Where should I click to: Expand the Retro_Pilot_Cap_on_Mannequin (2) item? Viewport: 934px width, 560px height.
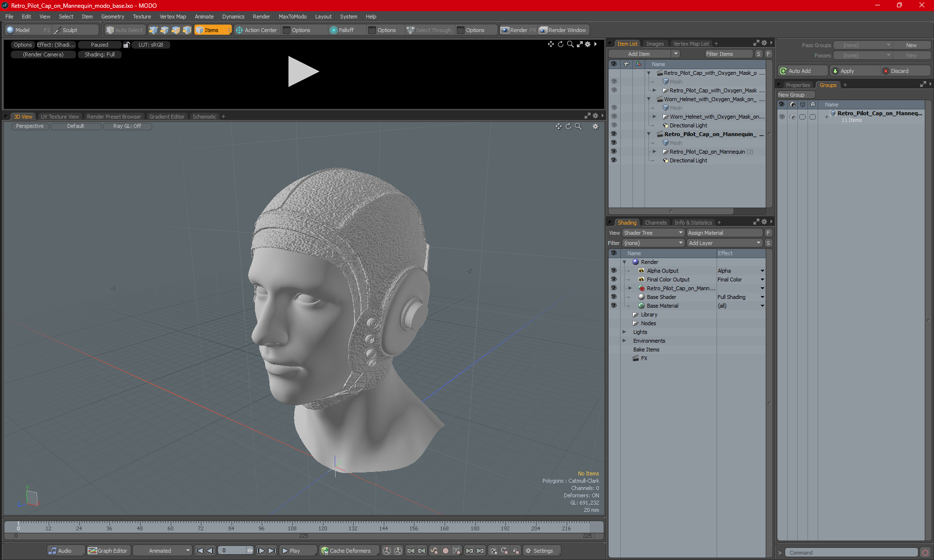pyautogui.click(x=655, y=152)
